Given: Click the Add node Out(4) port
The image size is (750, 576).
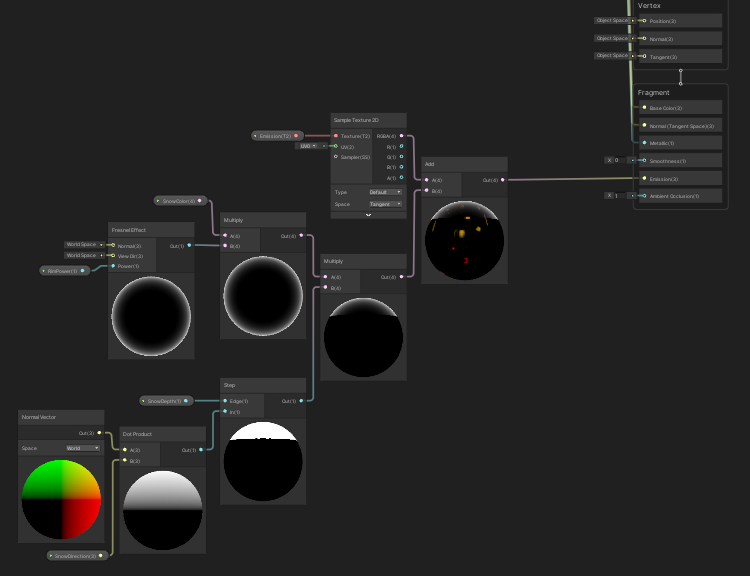Looking at the screenshot, I should point(502,180).
